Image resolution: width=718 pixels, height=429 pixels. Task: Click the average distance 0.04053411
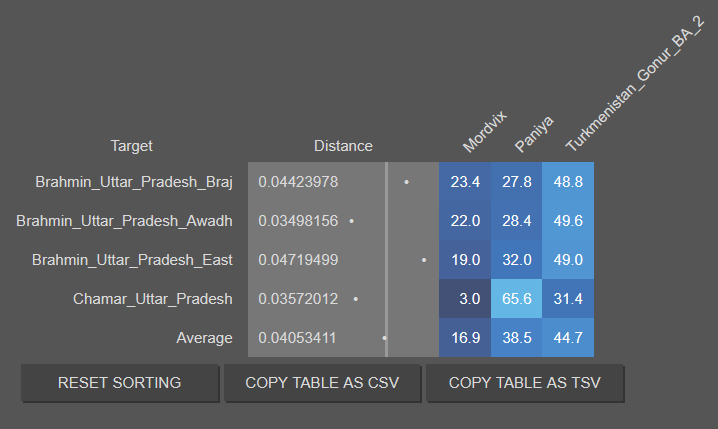(x=297, y=338)
